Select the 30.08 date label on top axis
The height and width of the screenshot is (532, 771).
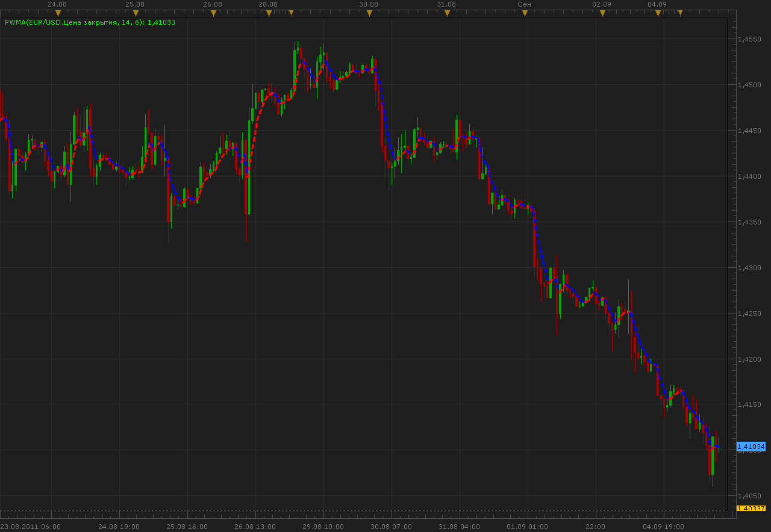[369, 4]
